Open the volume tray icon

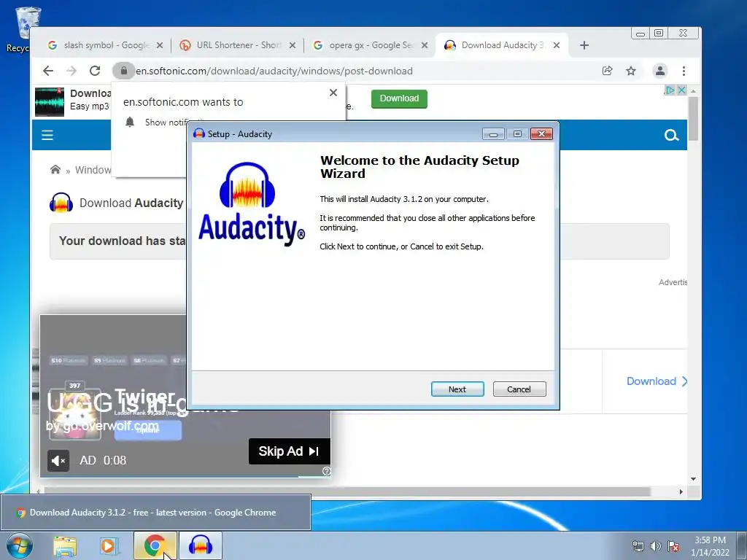coord(656,546)
